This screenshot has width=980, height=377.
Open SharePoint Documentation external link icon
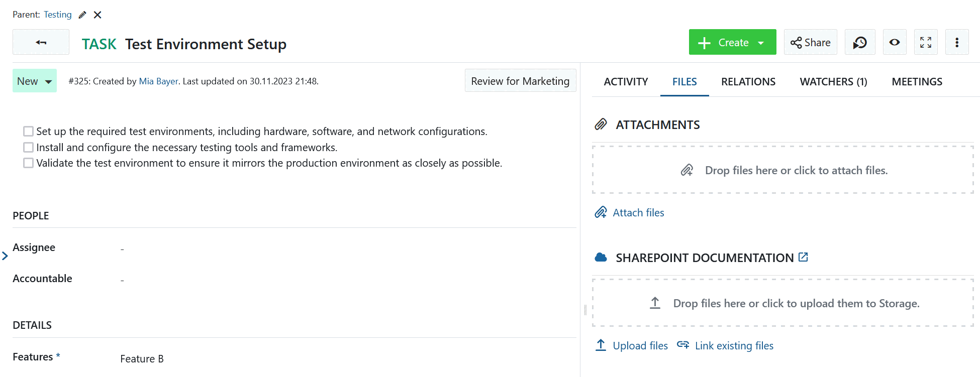(x=803, y=257)
